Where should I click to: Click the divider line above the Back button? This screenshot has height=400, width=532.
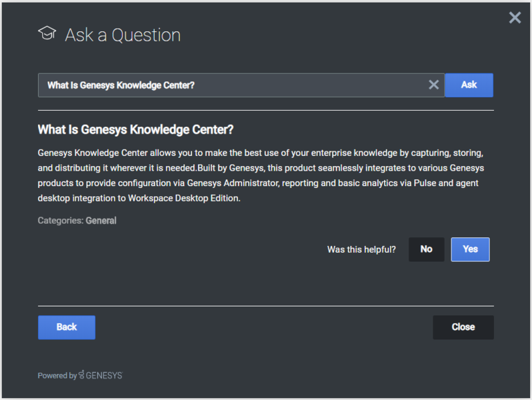click(265, 306)
